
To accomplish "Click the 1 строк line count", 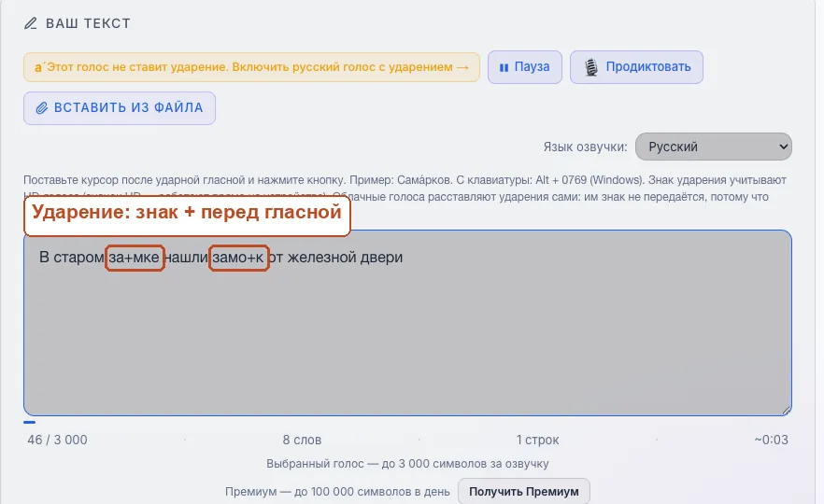I will (x=537, y=440).
